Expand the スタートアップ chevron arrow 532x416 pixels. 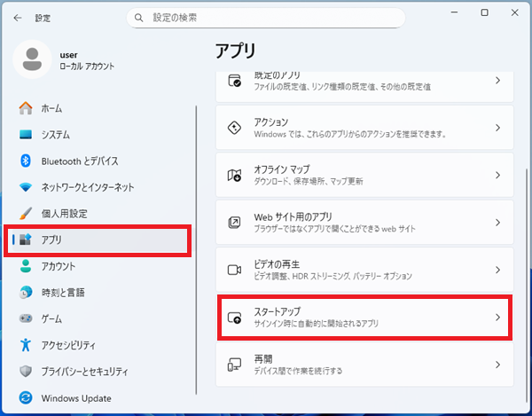[x=497, y=318]
